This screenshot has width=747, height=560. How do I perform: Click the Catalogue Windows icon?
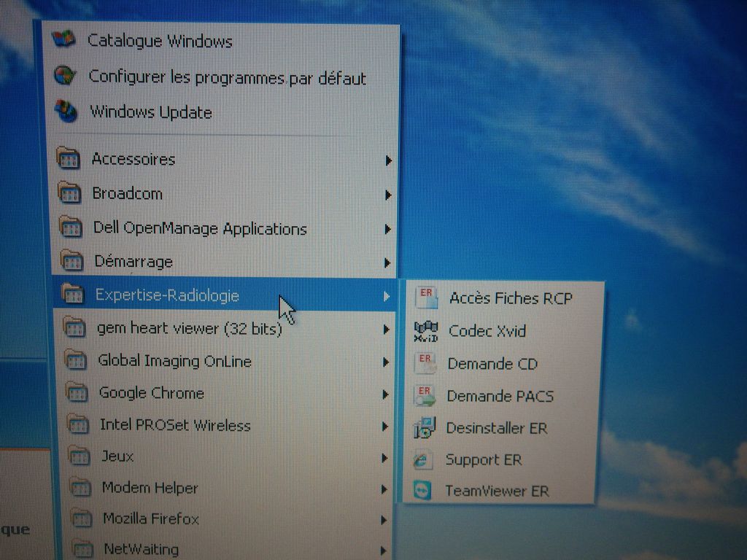pyautogui.click(x=63, y=39)
